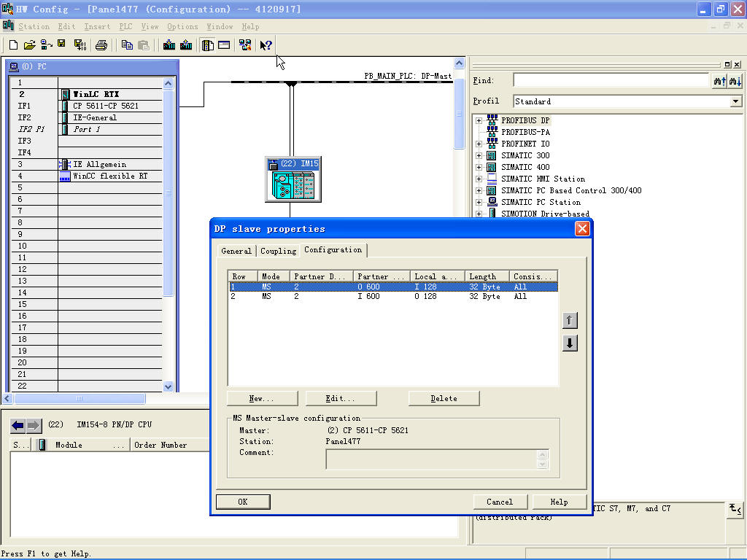This screenshot has height=560, width=747.
Task: Move row up with the up-arrow button
Action: click(x=570, y=321)
